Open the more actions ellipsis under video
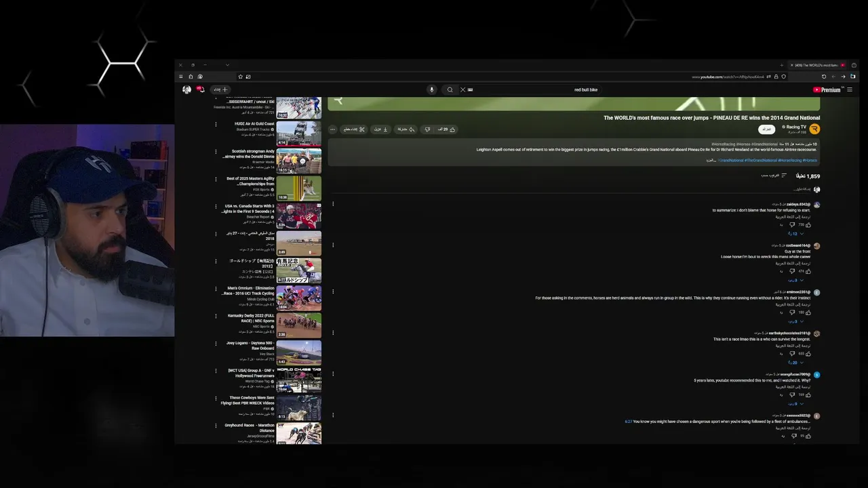Viewport: 868px width, 488px height. (332, 129)
